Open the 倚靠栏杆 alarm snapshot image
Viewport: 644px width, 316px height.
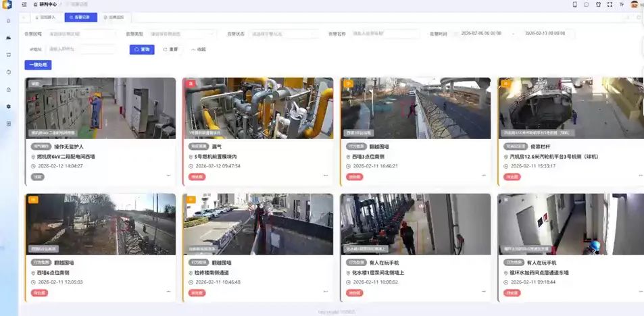click(571, 108)
